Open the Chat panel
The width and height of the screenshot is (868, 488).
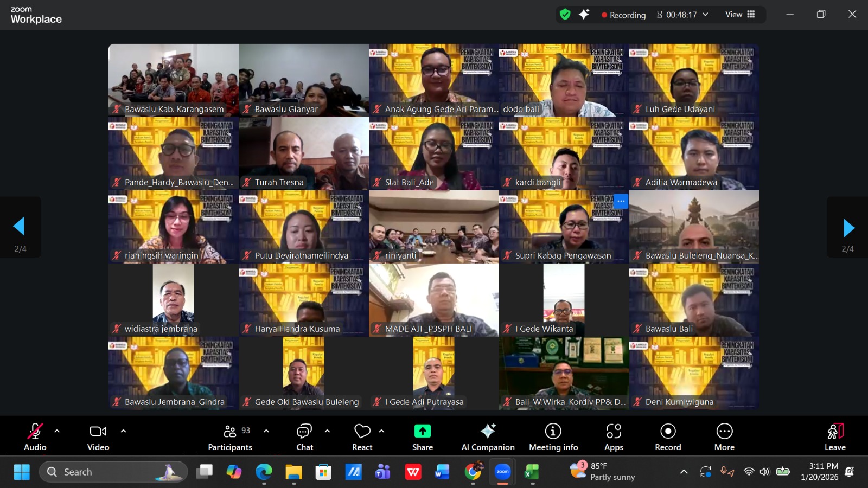coord(304,436)
